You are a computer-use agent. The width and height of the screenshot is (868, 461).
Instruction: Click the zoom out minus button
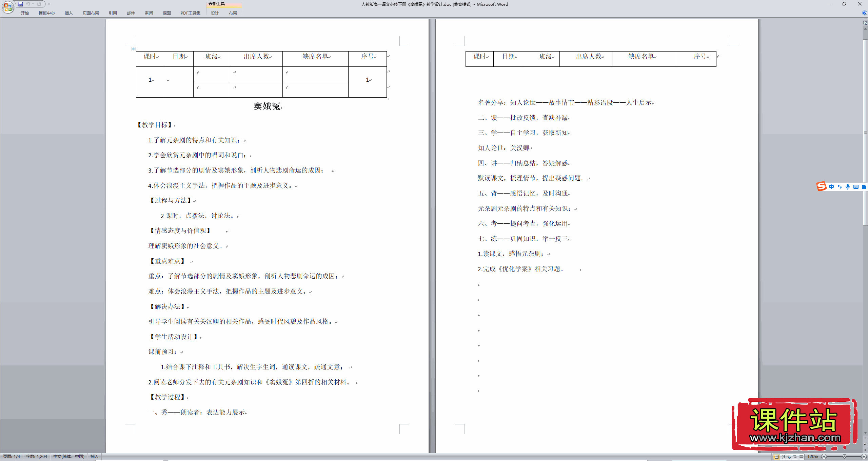pyautogui.click(x=824, y=457)
